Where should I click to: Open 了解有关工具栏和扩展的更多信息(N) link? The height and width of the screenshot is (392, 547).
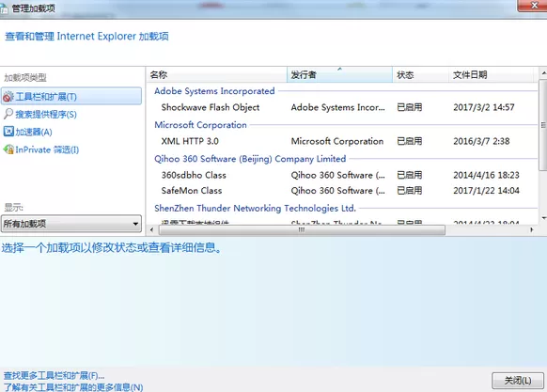pos(73,387)
